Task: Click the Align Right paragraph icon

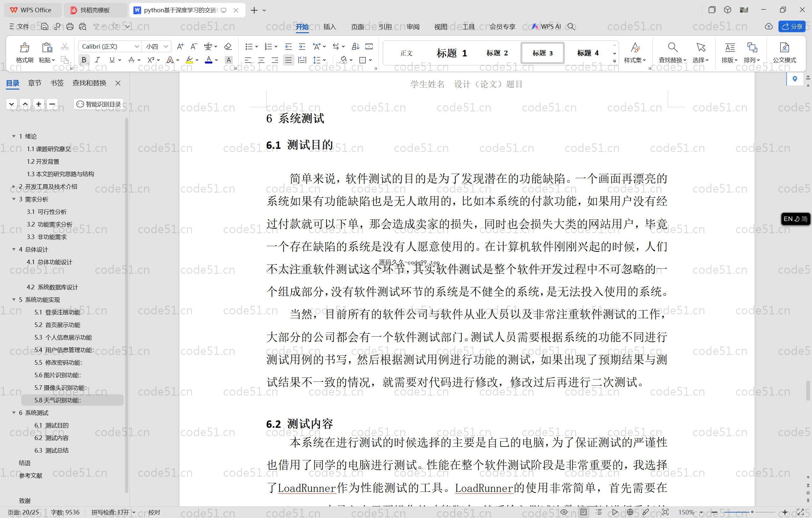Action: [x=275, y=60]
